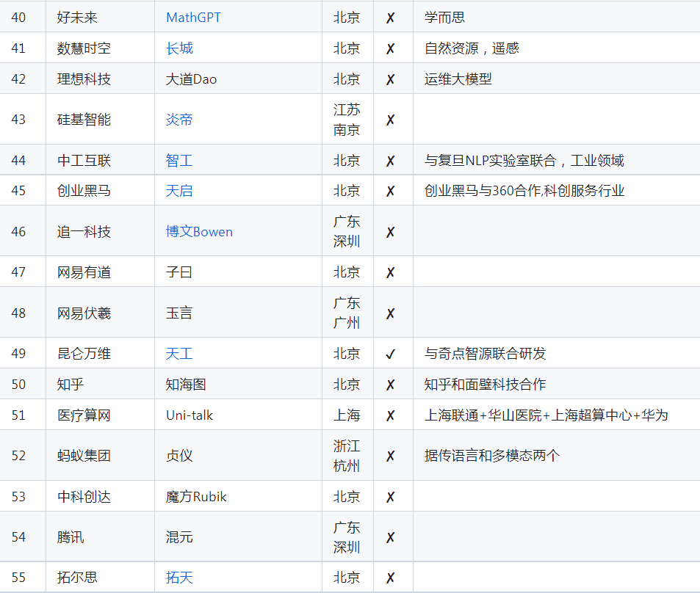Click the company name 医疗算网
Viewport: 700px width, 593px height.
(84, 415)
